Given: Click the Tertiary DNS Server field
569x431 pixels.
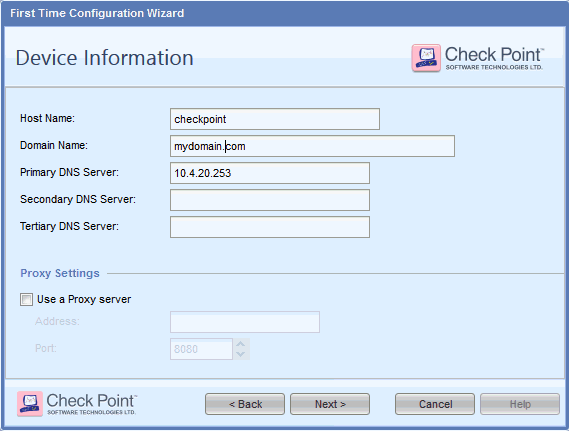Looking at the screenshot, I should pyautogui.click(x=270, y=227).
